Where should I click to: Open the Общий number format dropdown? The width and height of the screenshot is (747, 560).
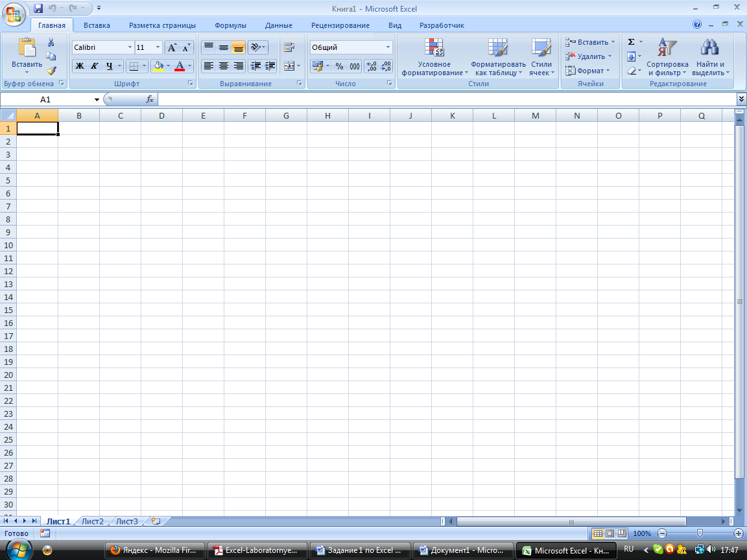pyautogui.click(x=388, y=47)
